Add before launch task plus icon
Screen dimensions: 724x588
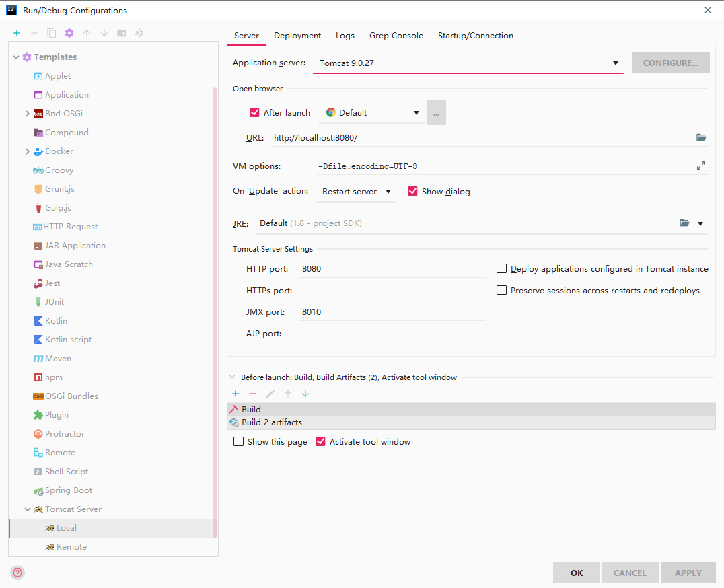(236, 394)
